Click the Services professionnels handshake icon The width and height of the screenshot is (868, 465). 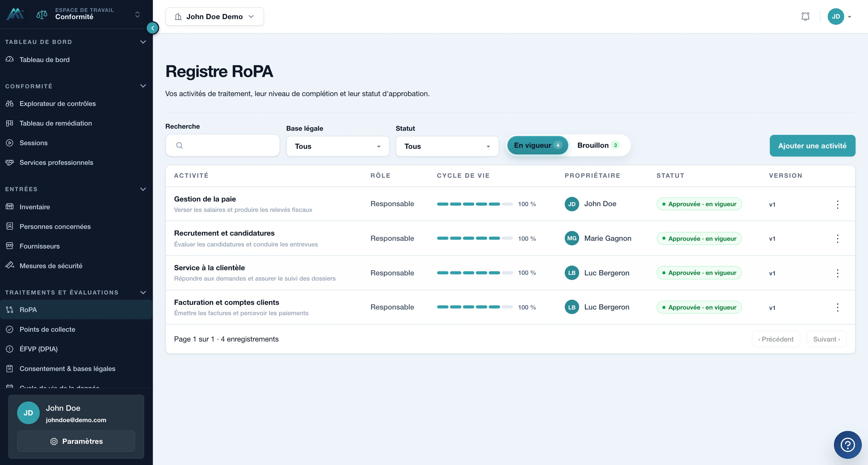tap(10, 162)
